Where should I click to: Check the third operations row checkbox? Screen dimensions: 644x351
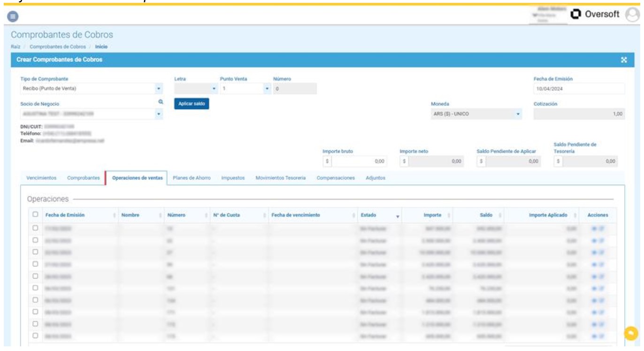click(35, 252)
